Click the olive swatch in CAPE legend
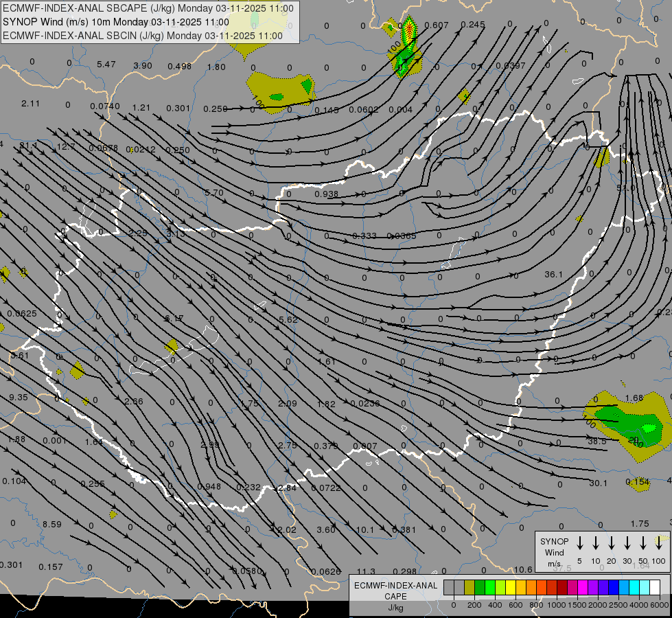The height and width of the screenshot is (618, 672). pos(470,587)
